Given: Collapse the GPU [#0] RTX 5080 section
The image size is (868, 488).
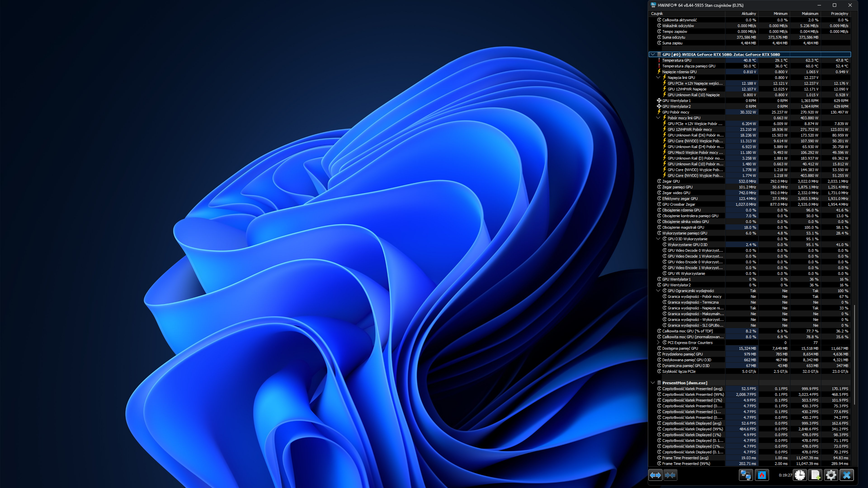Looking at the screenshot, I should (x=653, y=55).
